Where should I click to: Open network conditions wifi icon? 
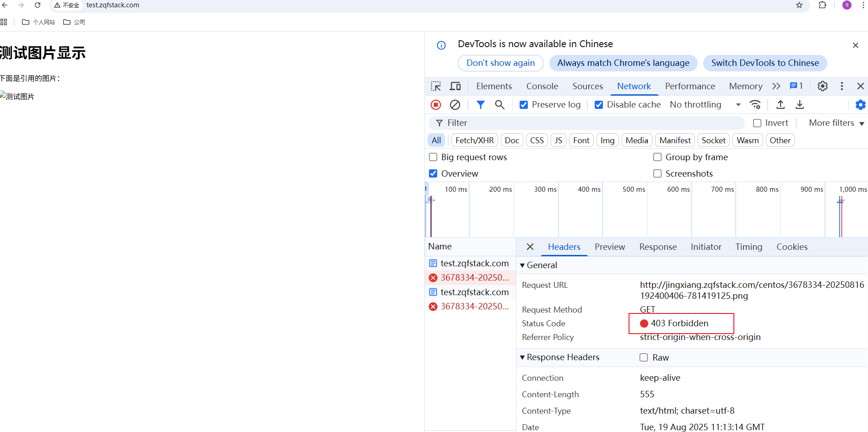(x=755, y=105)
